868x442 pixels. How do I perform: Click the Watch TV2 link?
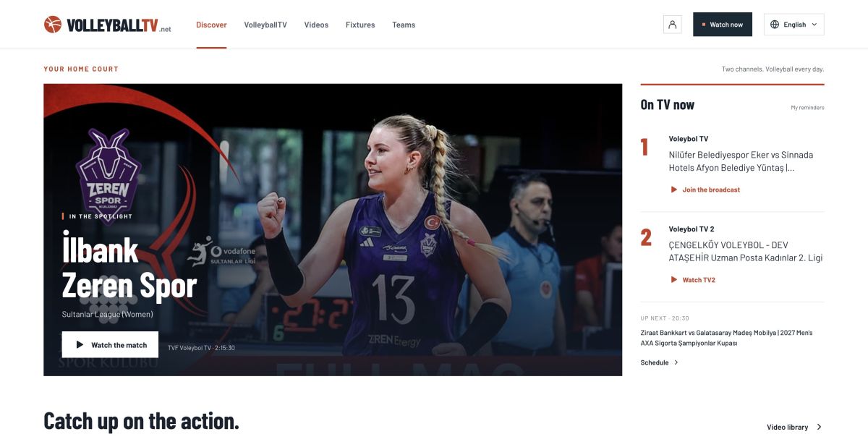tap(699, 280)
